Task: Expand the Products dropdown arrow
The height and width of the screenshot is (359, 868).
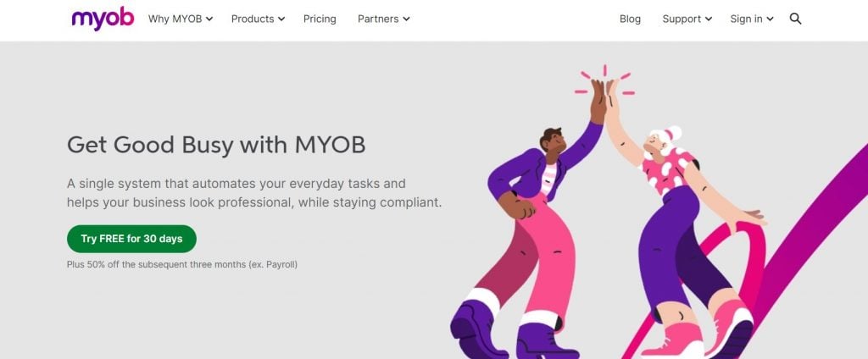Action: 281,19
